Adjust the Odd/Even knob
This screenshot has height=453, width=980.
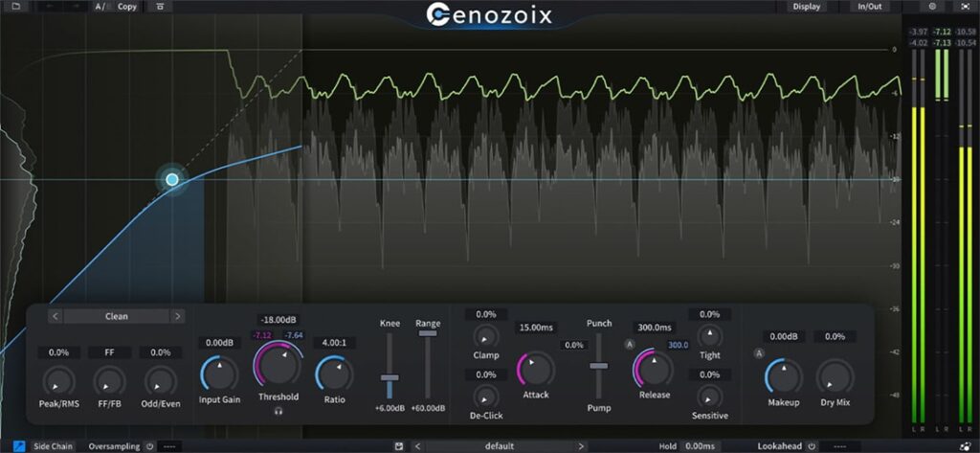[161, 381]
